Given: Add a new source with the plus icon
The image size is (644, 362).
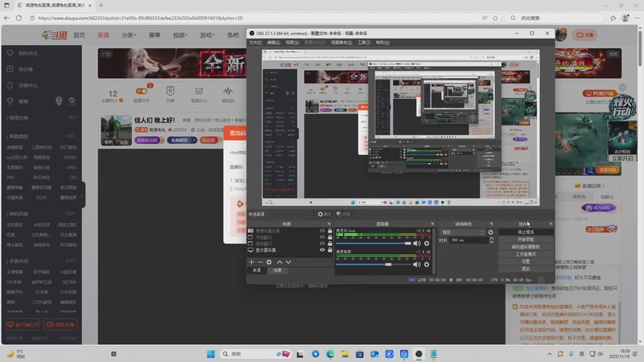Looking at the screenshot, I should [251, 262].
